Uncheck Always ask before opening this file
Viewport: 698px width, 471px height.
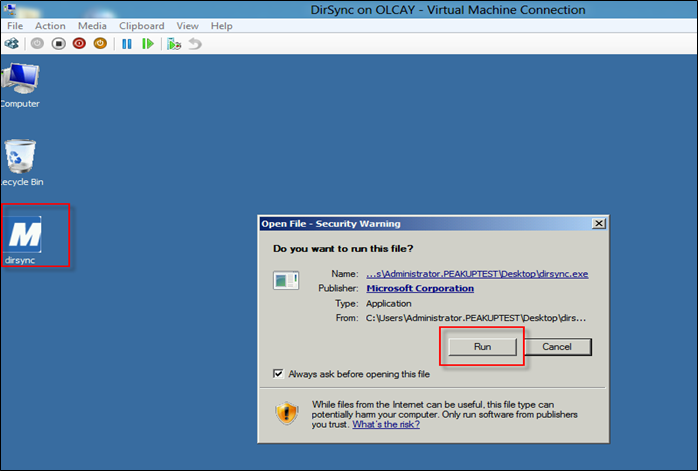(278, 374)
